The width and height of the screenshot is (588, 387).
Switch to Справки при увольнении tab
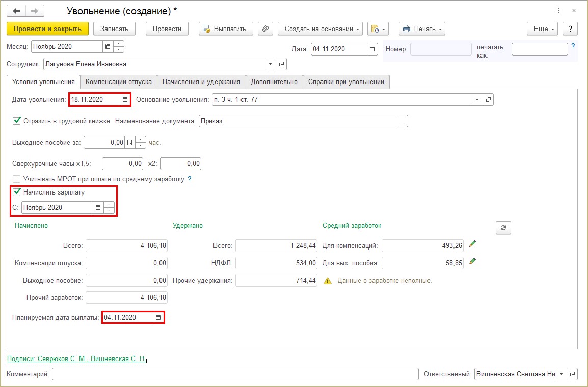click(346, 81)
